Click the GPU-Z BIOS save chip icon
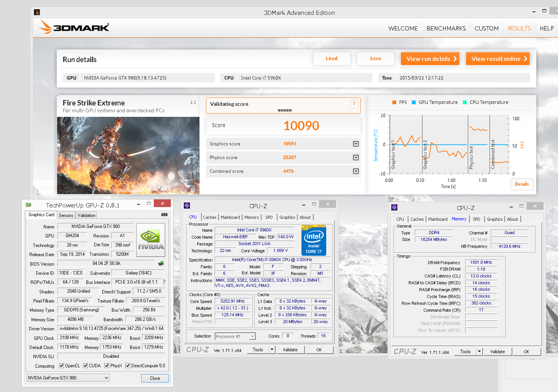This screenshot has width=558, height=392. coord(161,263)
